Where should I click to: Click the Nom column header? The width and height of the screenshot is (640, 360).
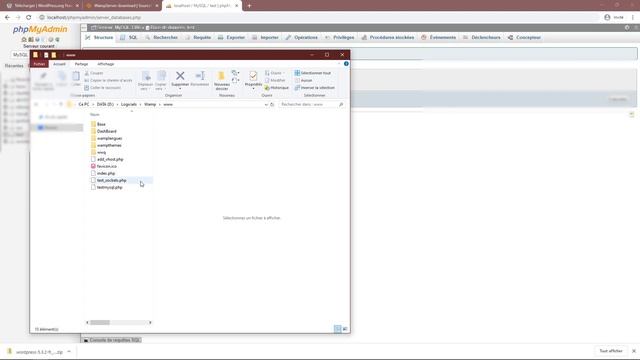pos(95,115)
